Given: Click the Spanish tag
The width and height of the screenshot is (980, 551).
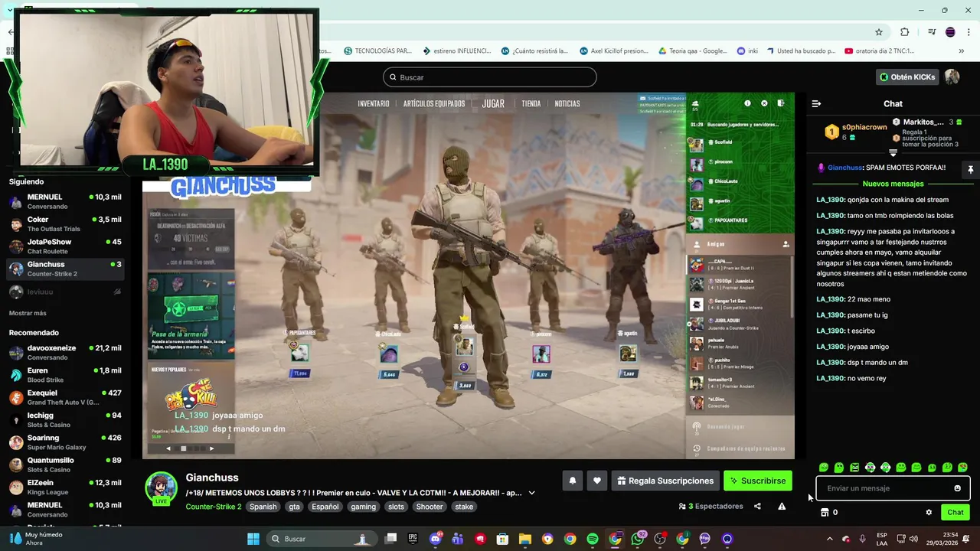Looking at the screenshot, I should tap(263, 507).
